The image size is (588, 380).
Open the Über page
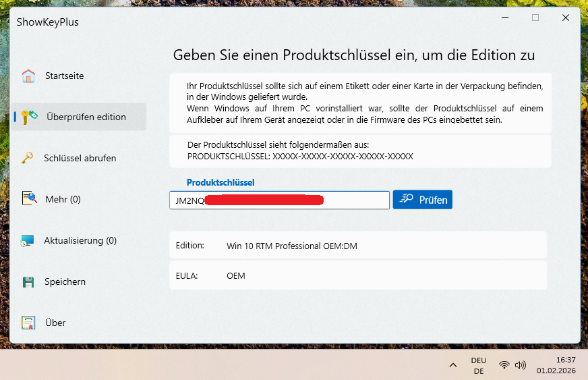79,323
